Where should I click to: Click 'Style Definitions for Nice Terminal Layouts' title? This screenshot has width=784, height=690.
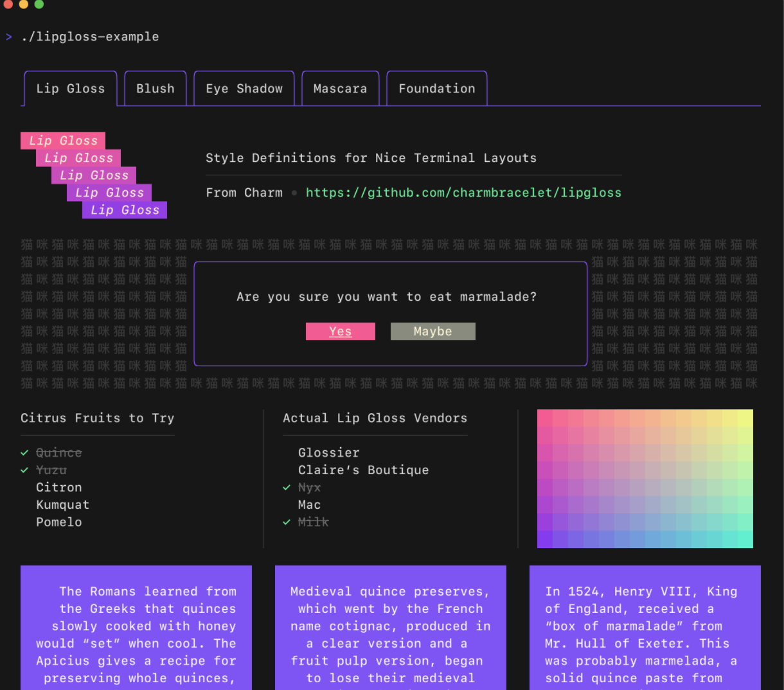pos(371,158)
